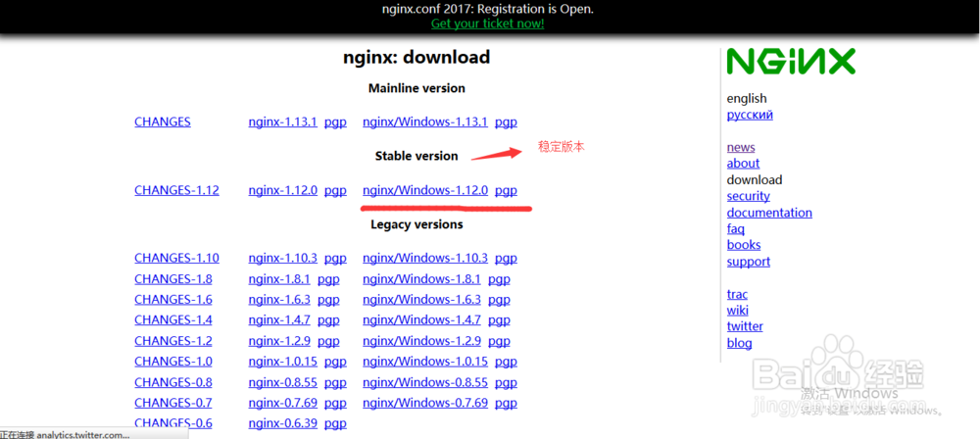This screenshot has height=439, width=980.
Task: Open pgp signature for nginx/Windows-1.10.3
Action: click(506, 258)
